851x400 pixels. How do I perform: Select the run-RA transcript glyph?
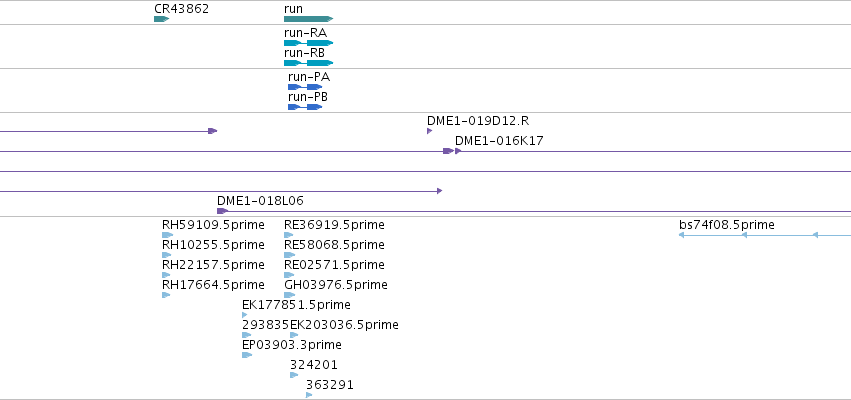(x=308, y=43)
